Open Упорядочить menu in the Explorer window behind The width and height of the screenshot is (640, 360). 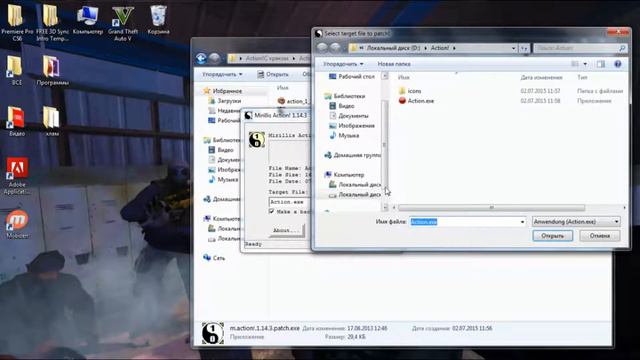tap(222, 74)
